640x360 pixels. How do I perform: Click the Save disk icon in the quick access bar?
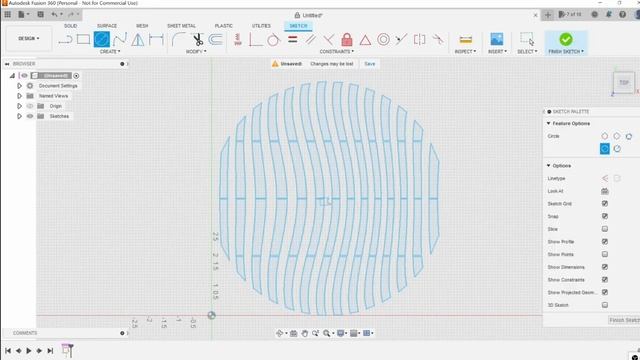(x=40, y=15)
